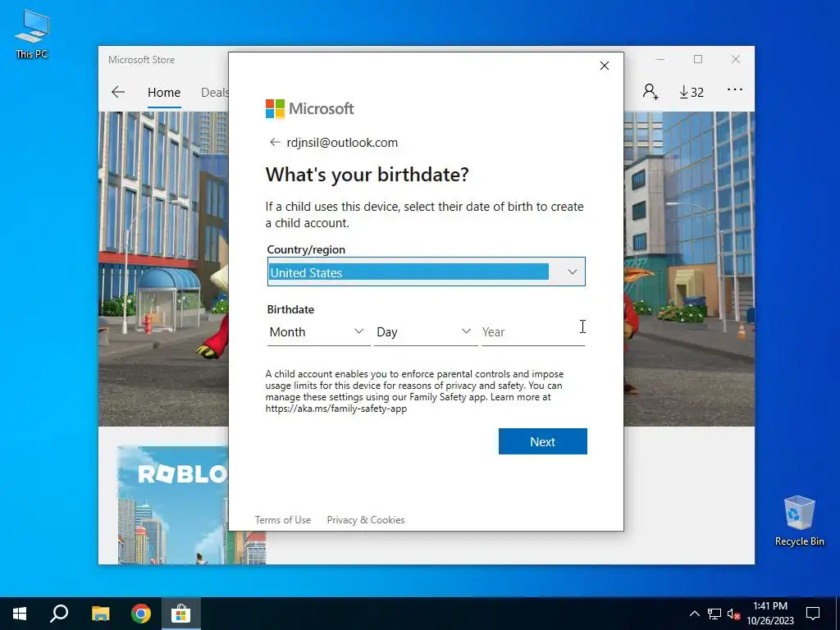Open the Privacy & Cookies link
This screenshot has width=840, height=630.
coord(366,519)
